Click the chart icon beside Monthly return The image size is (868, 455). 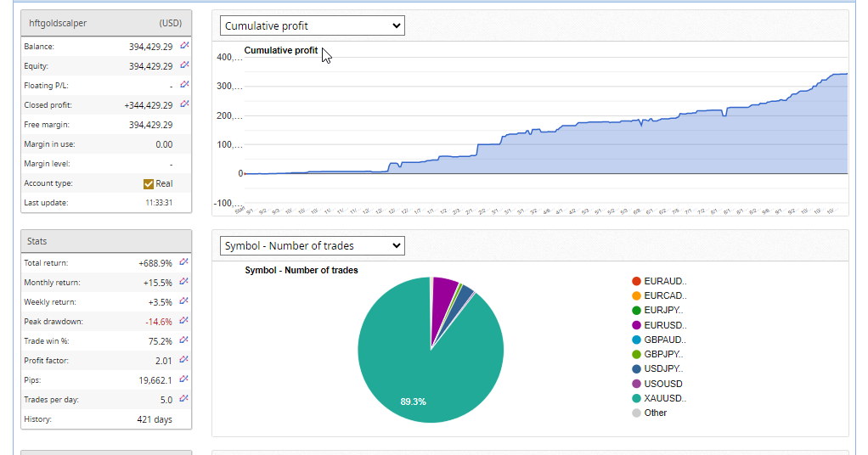pos(184,282)
